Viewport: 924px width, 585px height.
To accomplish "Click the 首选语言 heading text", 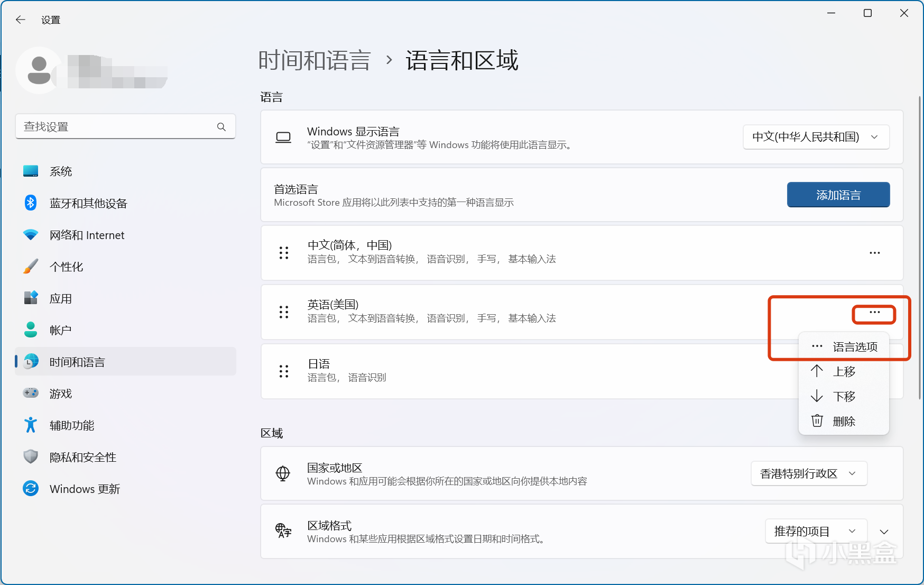I will (296, 189).
